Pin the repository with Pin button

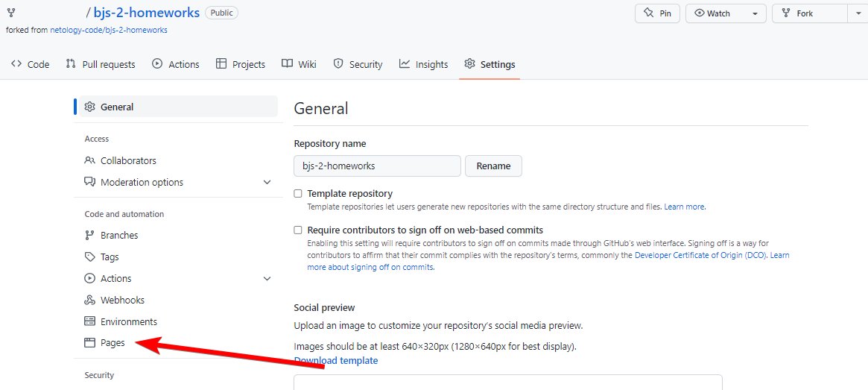click(657, 13)
